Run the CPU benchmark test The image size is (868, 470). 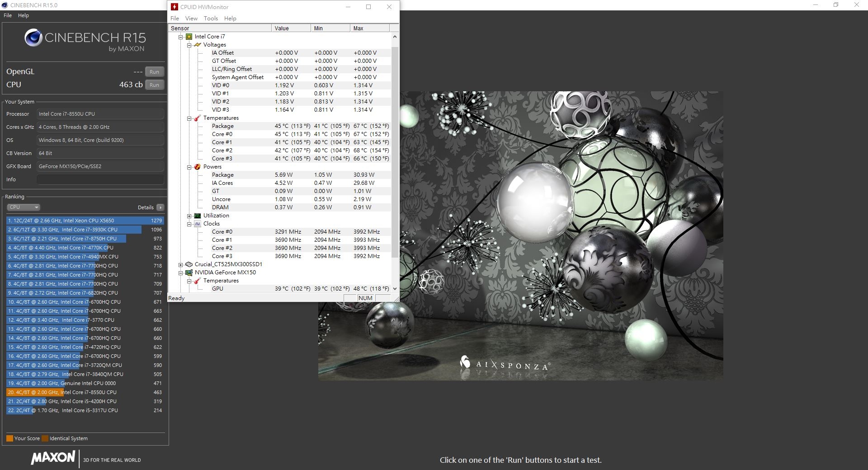tap(154, 85)
